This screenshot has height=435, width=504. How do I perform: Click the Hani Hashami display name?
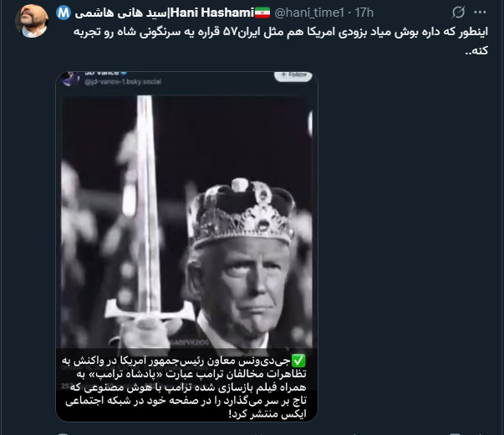(212, 13)
